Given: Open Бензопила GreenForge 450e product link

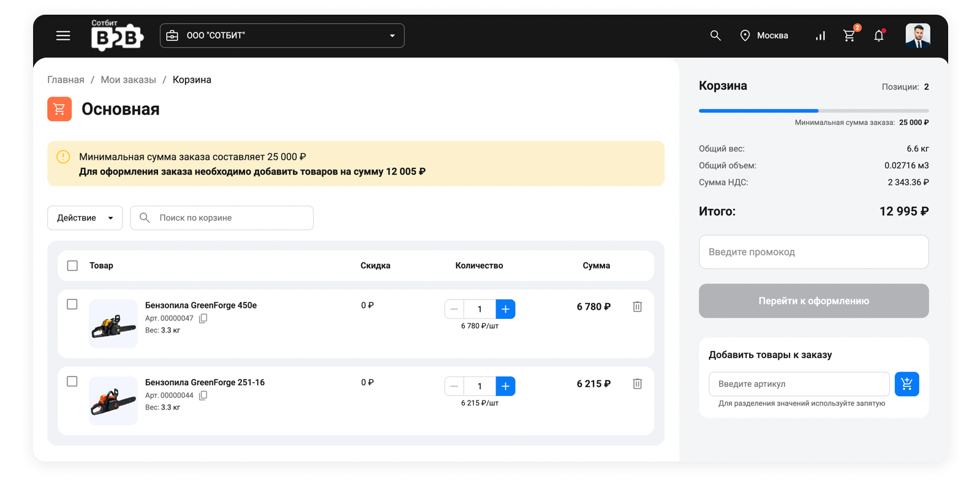Looking at the screenshot, I should (201, 305).
